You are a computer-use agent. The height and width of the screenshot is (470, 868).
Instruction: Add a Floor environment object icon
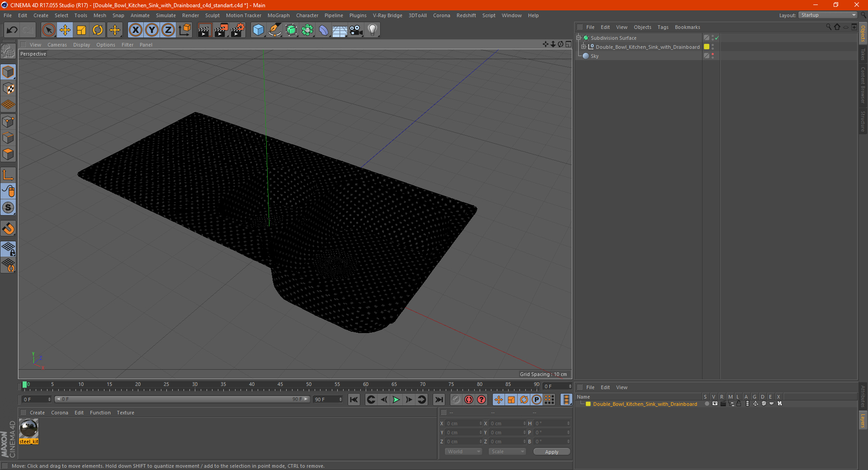click(x=340, y=30)
